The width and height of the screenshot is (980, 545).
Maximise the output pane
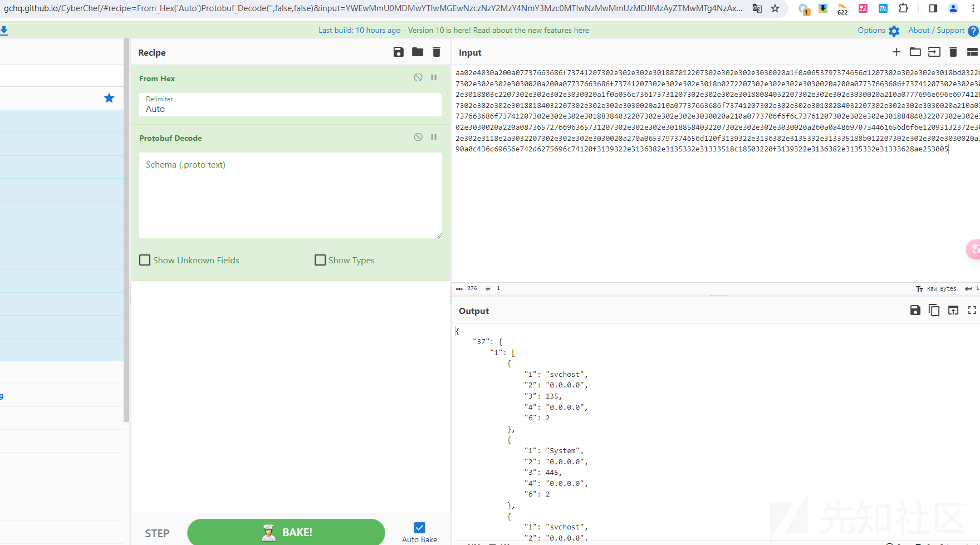click(x=972, y=310)
